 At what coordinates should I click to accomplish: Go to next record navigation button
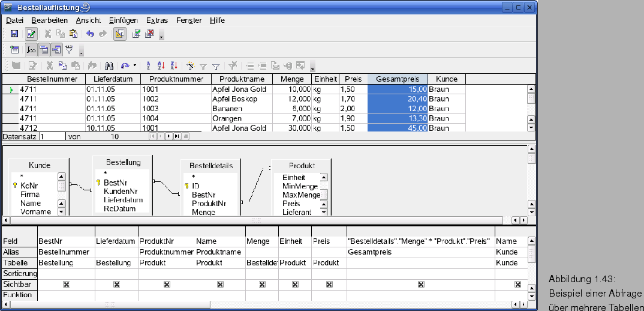[x=169, y=136]
